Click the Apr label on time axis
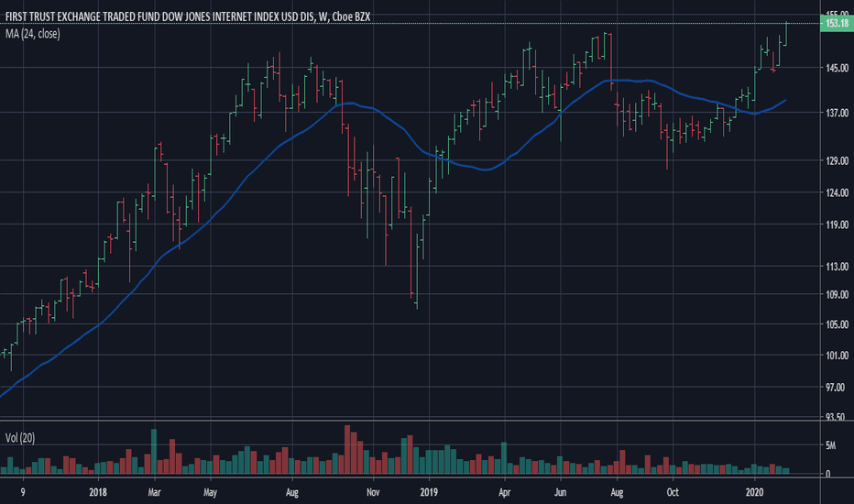 [504, 493]
